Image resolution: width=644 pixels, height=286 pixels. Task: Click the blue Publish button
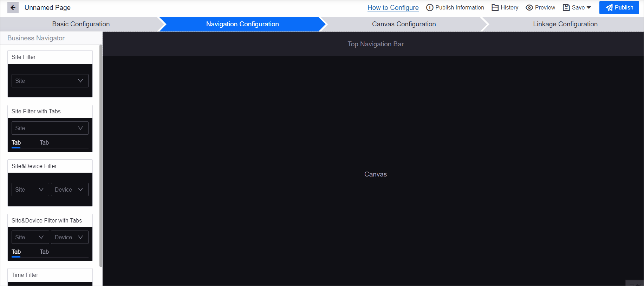tap(619, 8)
